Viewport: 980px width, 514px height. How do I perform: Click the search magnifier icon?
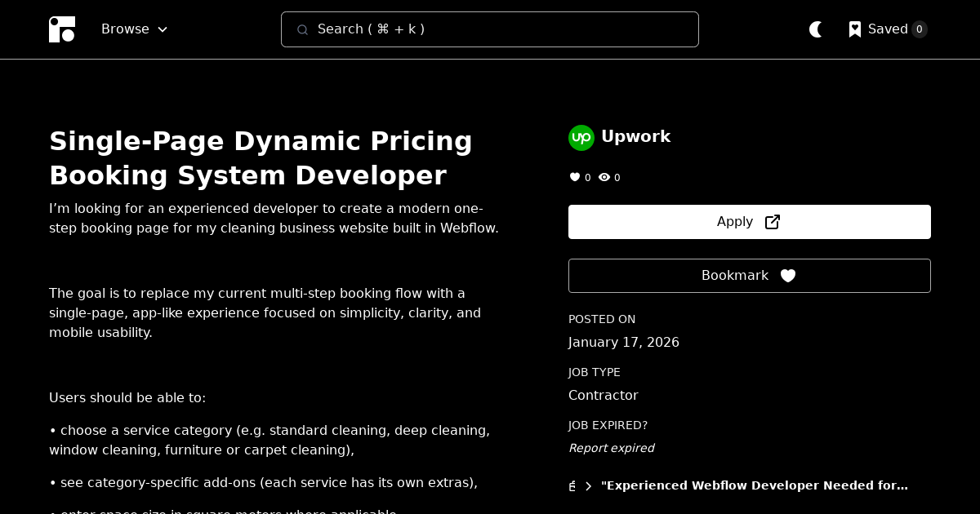(x=303, y=29)
